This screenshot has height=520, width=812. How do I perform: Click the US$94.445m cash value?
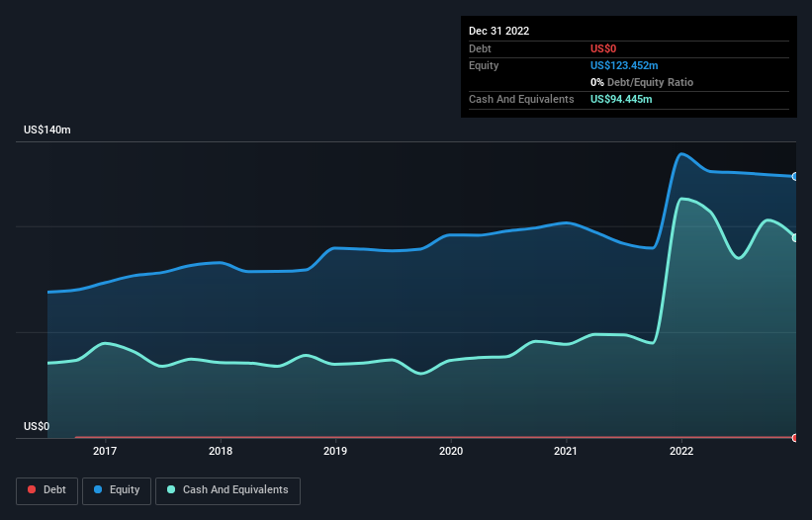[621, 99]
